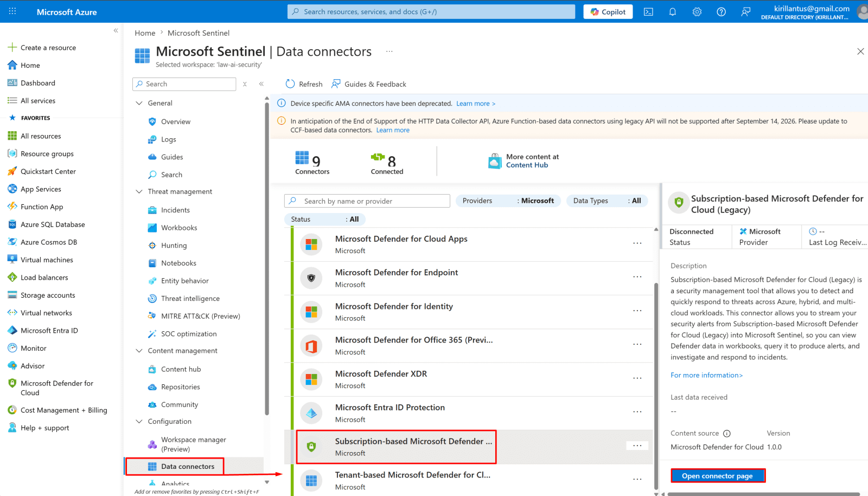Collapse the Content management section
This screenshot has width=868, height=496.
click(x=139, y=351)
